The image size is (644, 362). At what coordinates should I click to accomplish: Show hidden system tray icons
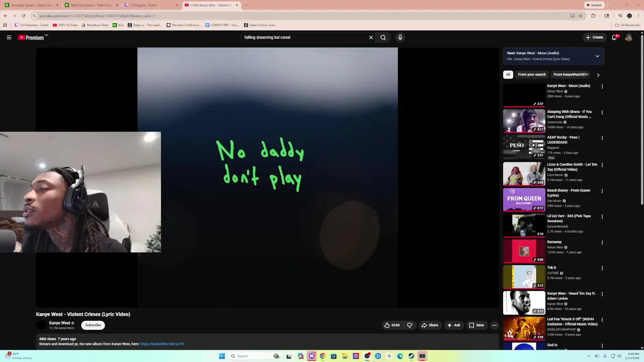point(589,356)
